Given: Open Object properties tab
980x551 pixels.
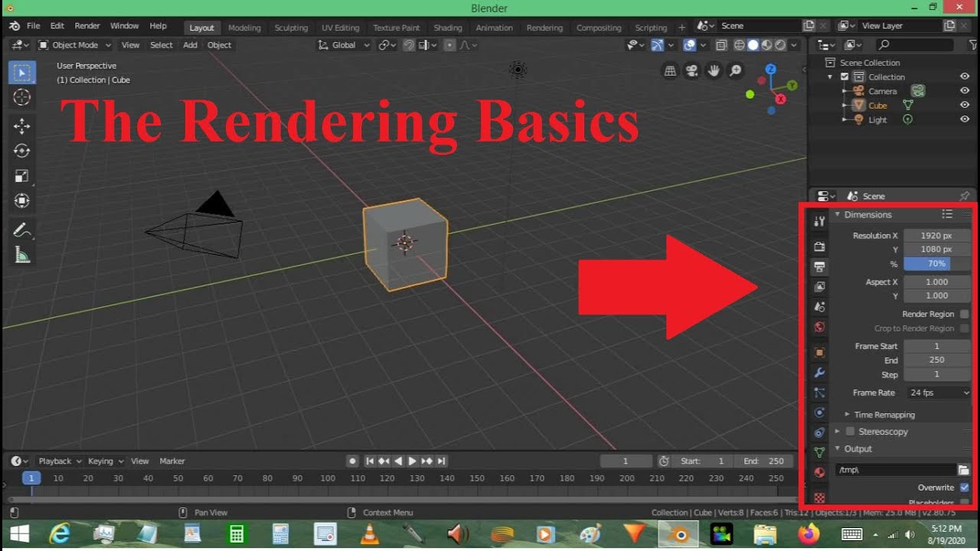Looking at the screenshot, I should [819, 353].
